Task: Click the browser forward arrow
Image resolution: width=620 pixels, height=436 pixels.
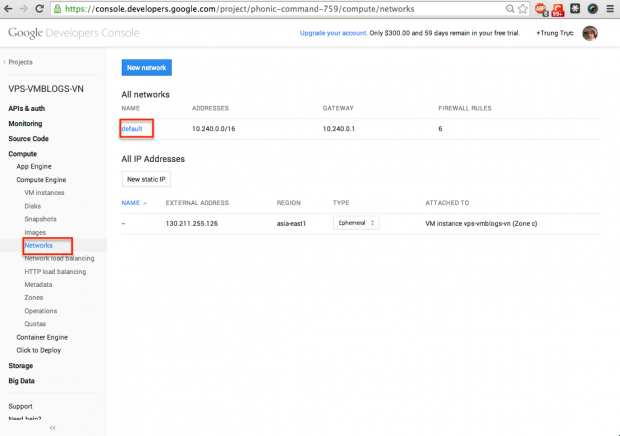Action: tap(24, 9)
